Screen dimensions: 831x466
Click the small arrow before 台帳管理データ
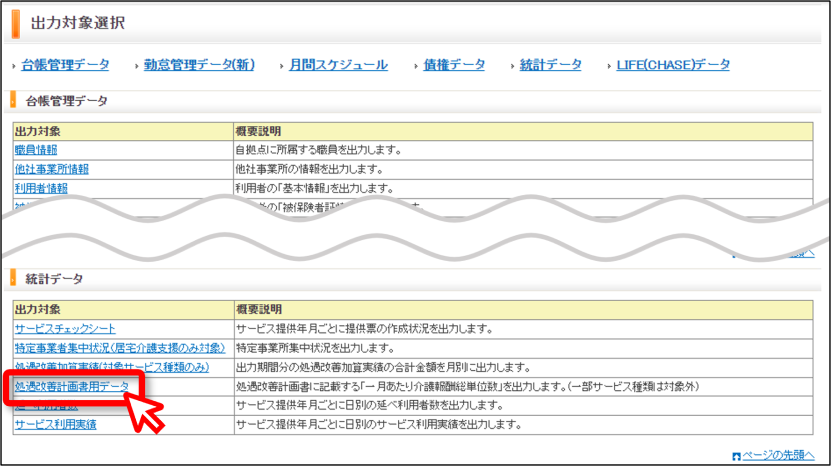point(14,66)
